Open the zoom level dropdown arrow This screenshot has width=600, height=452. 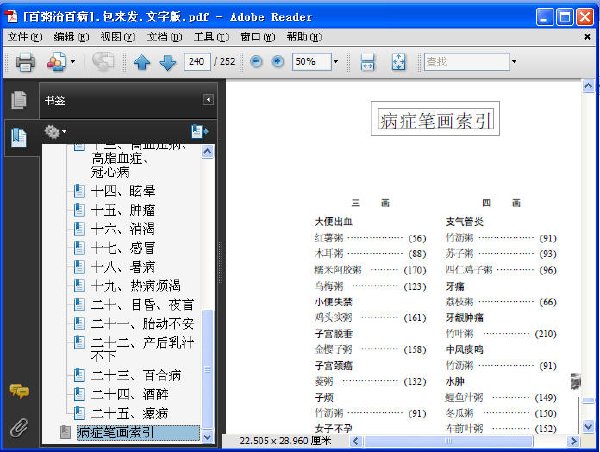(336, 61)
